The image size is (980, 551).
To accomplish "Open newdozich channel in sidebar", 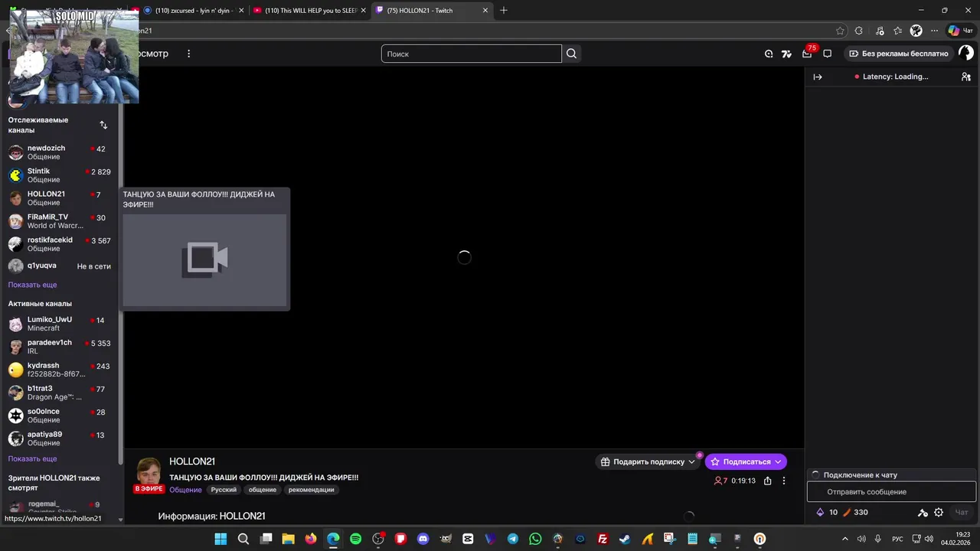I will 60,152.
